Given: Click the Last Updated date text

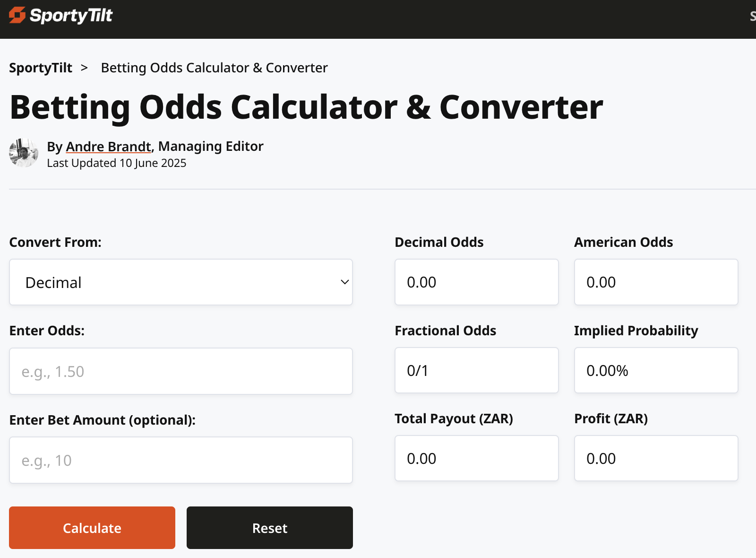Looking at the screenshot, I should pos(117,163).
